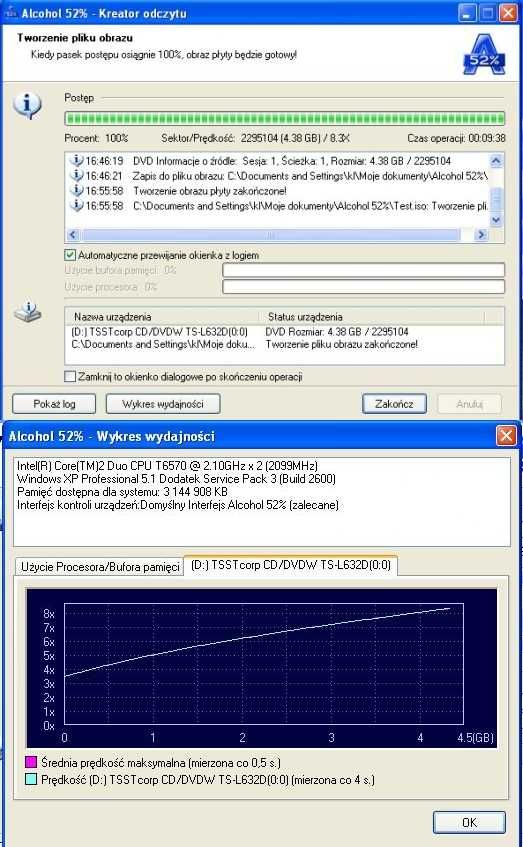Enable 'Zamknij to okienko dialogowe po skończeniu operacji'
This screenshot has height=847, width=523.
[x=70, y=377]
